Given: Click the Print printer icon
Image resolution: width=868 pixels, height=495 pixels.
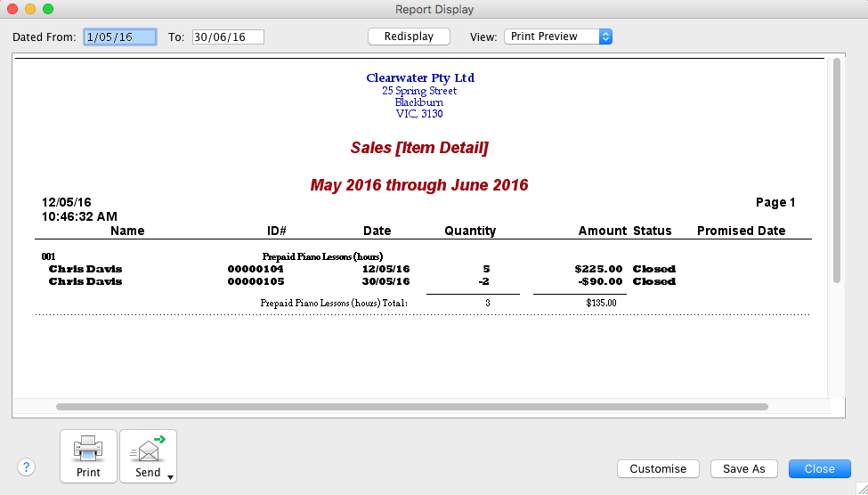Looking at the screenshot, I should point(88,449).
